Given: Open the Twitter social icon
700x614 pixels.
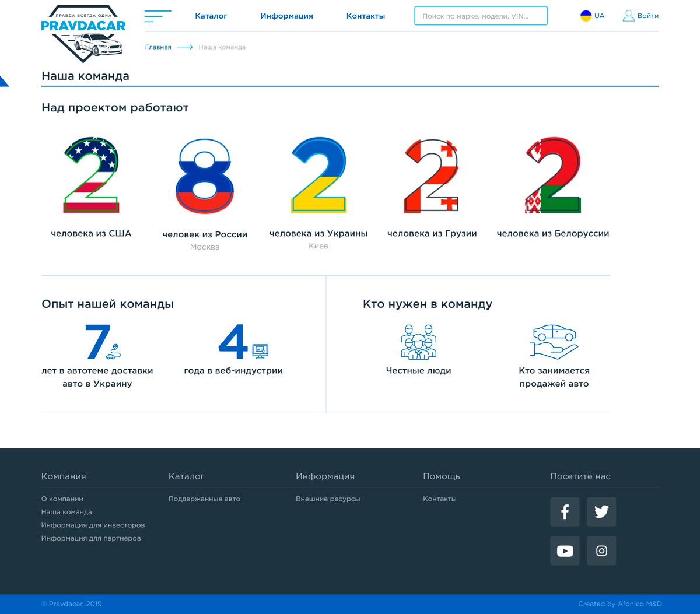Looking at the screenshot, I should (601, 512).
